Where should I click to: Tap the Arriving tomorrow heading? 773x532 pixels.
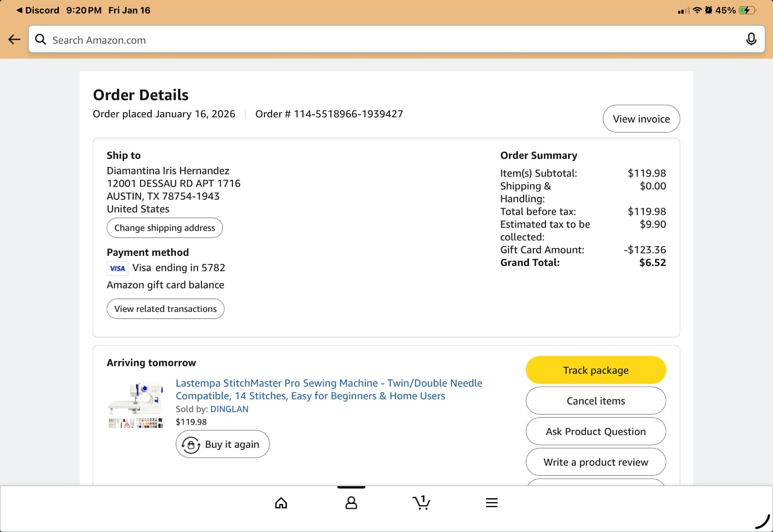click(x=151, y=363)
